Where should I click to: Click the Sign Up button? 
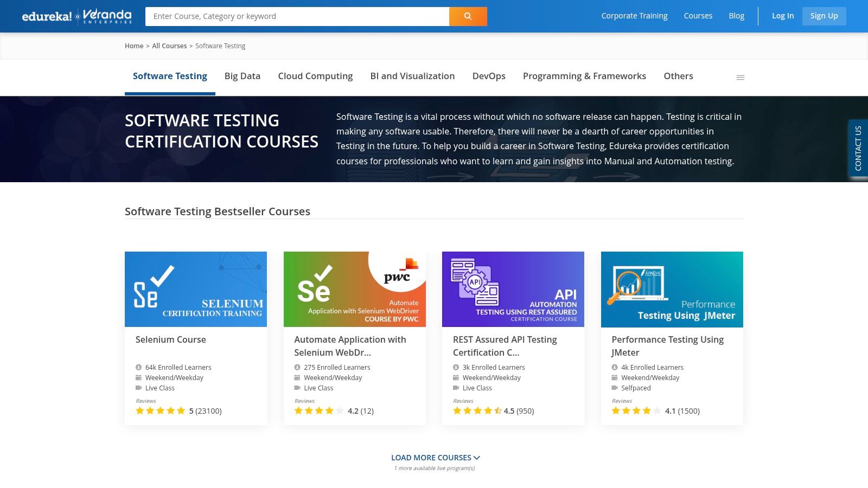824,16
